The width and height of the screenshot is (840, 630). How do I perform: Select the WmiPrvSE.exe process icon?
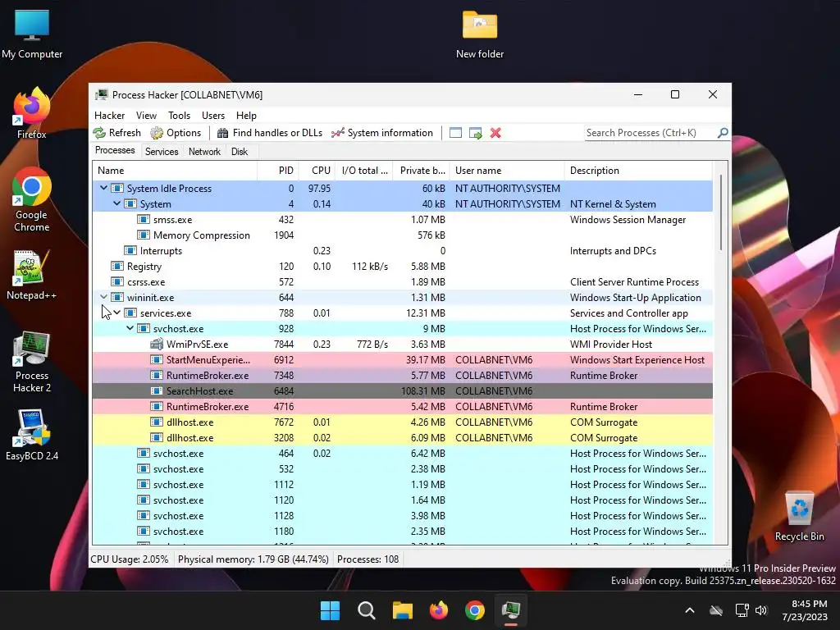157,344
